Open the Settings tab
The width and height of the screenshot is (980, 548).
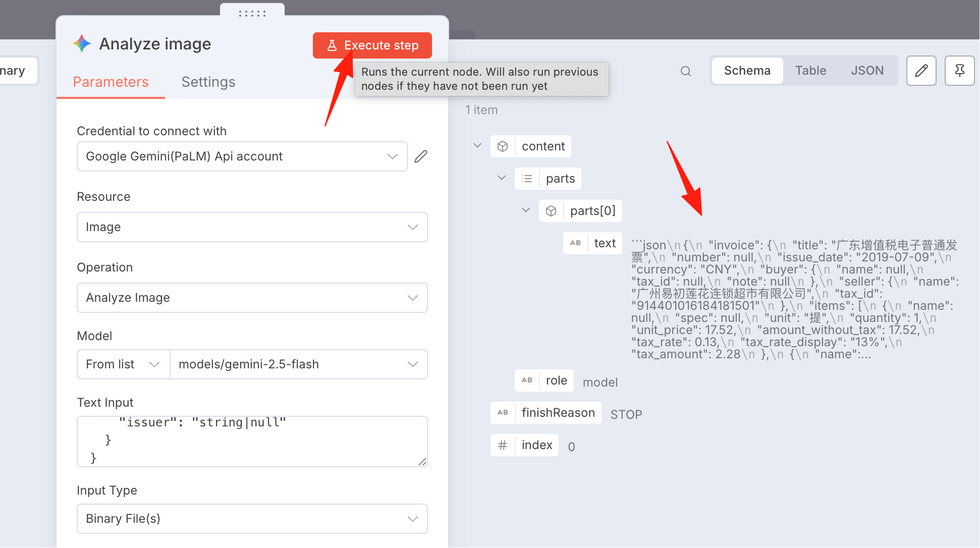pyautogui.click(x=208, y=82)
